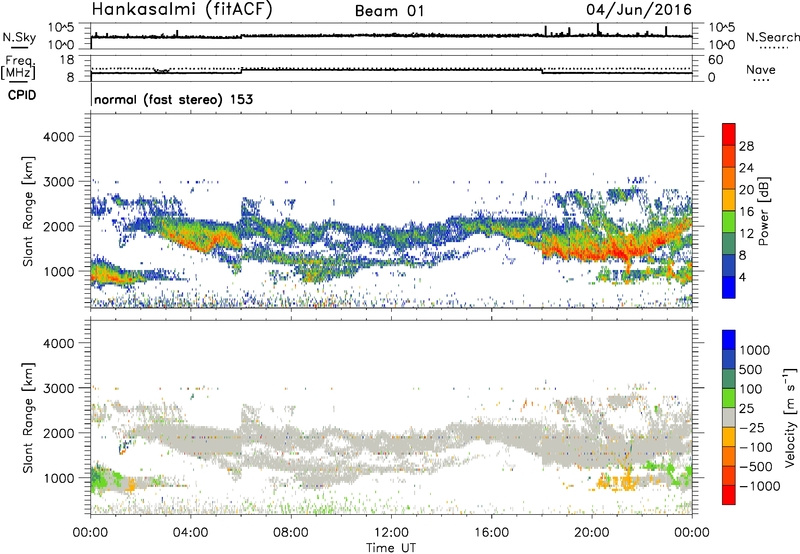The height and width of the screenshot is (554, 800).
Task: Click the grey segment of velocity colorbar
Action: point(729,418)
